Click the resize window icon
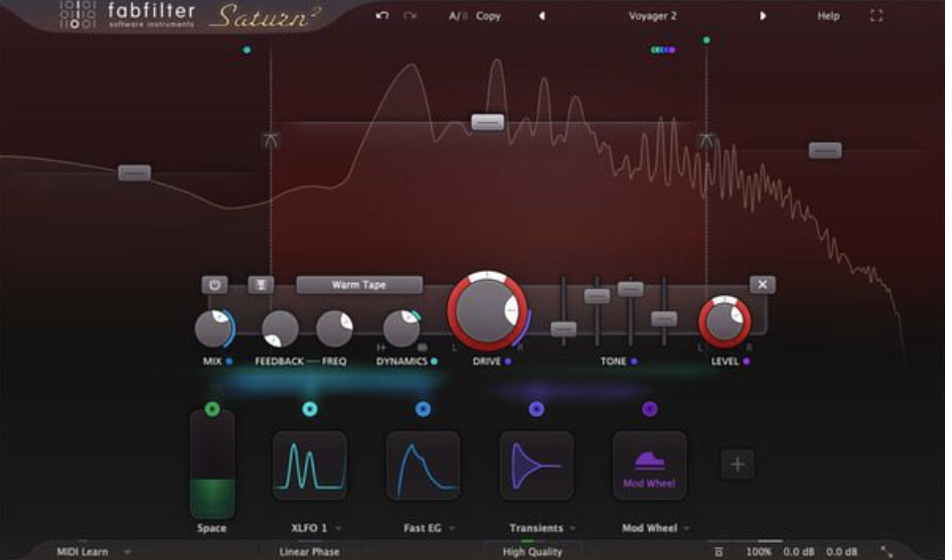This screenshot has width=952, height=560. coord(886,551)
